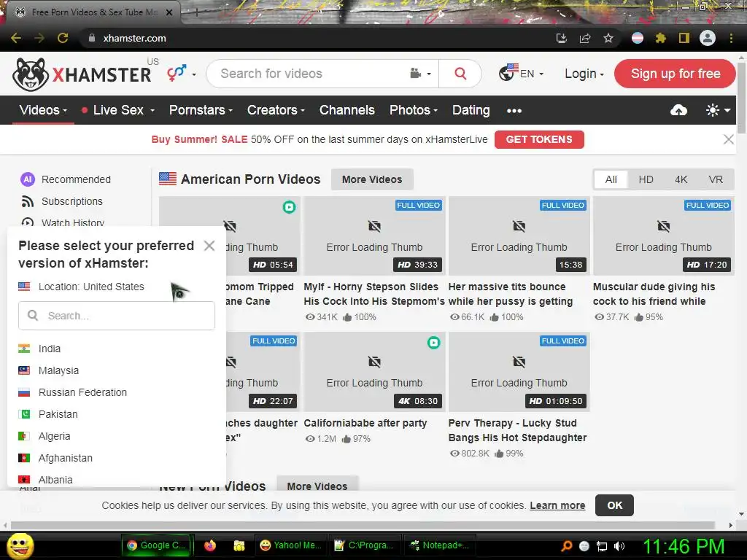Accept cookies with the OK button
The height and width of the screenshot is (560, 747).
click(614, 505)
